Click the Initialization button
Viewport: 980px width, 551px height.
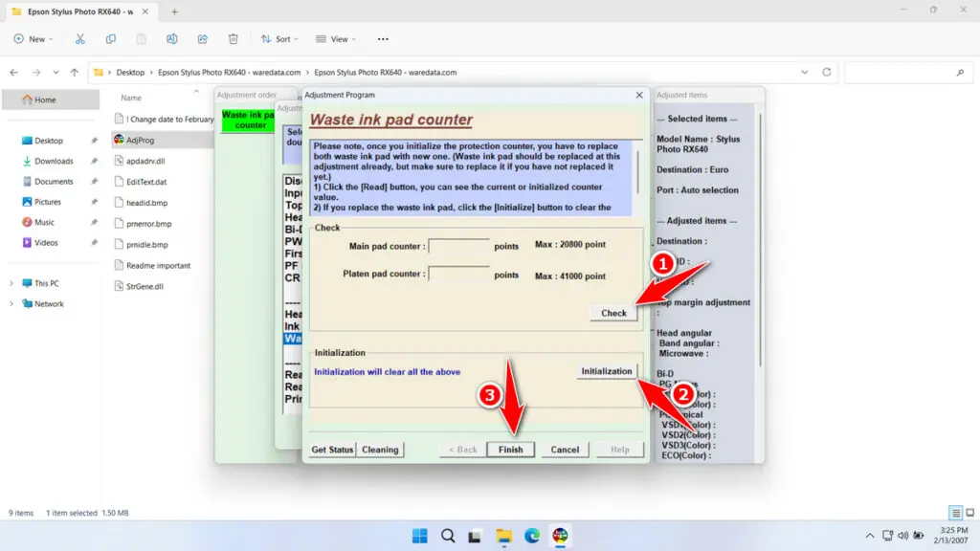606,370
